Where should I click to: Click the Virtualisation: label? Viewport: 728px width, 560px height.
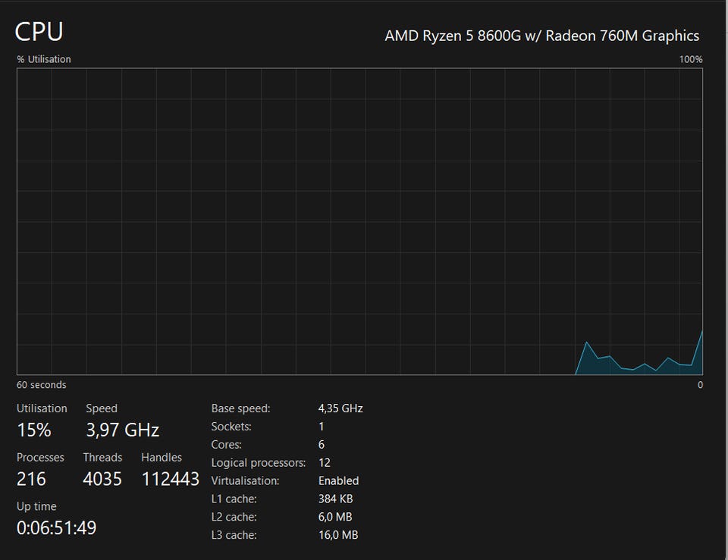245,480
